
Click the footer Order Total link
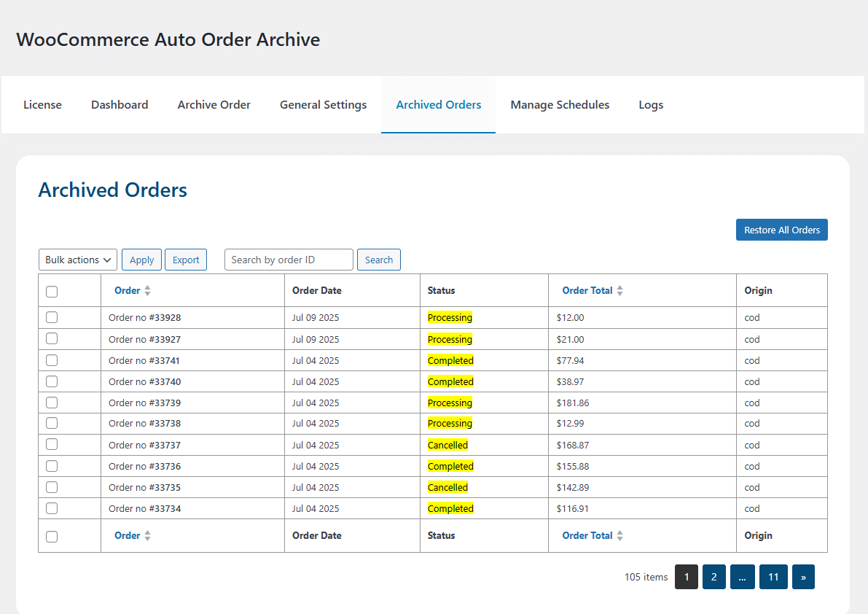pos(587,535)
